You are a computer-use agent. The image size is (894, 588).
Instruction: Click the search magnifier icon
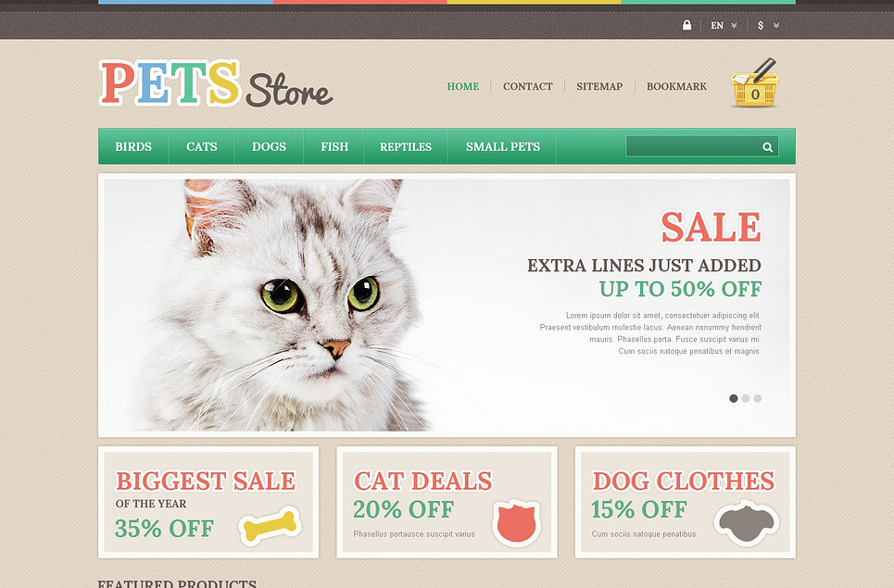click(x=767, y=147)
